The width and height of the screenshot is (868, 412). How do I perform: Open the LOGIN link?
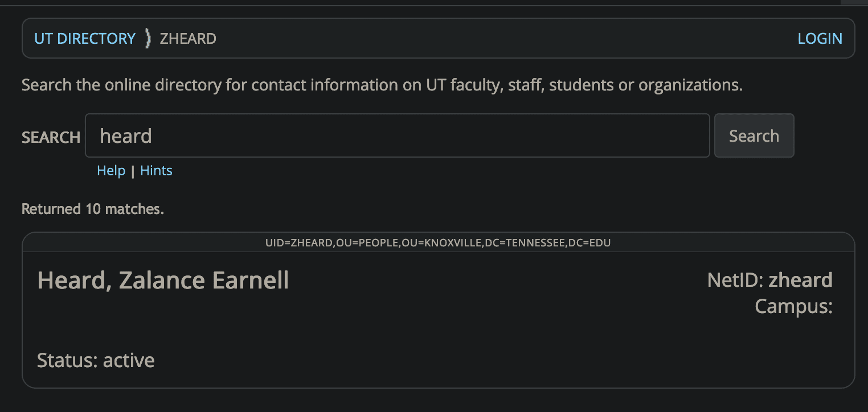[820, 39]
